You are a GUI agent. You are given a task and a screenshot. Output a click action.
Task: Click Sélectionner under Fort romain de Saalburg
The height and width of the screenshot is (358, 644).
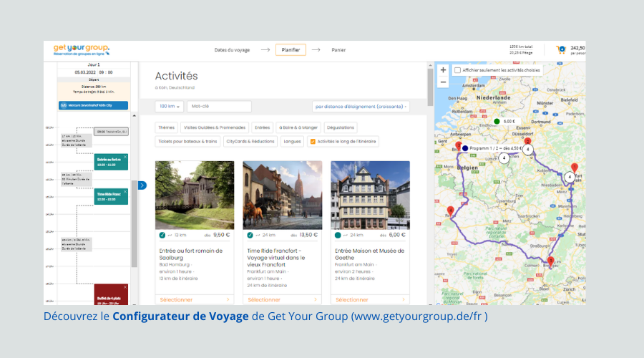194,300
